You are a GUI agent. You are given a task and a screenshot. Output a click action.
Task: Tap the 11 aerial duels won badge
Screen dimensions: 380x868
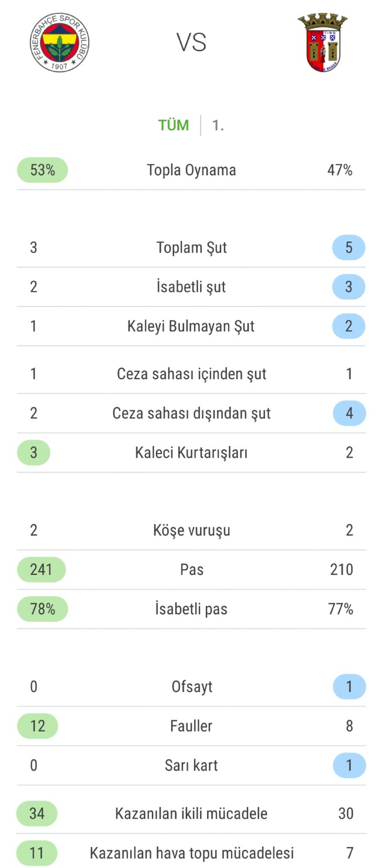(x=37, y=853)
